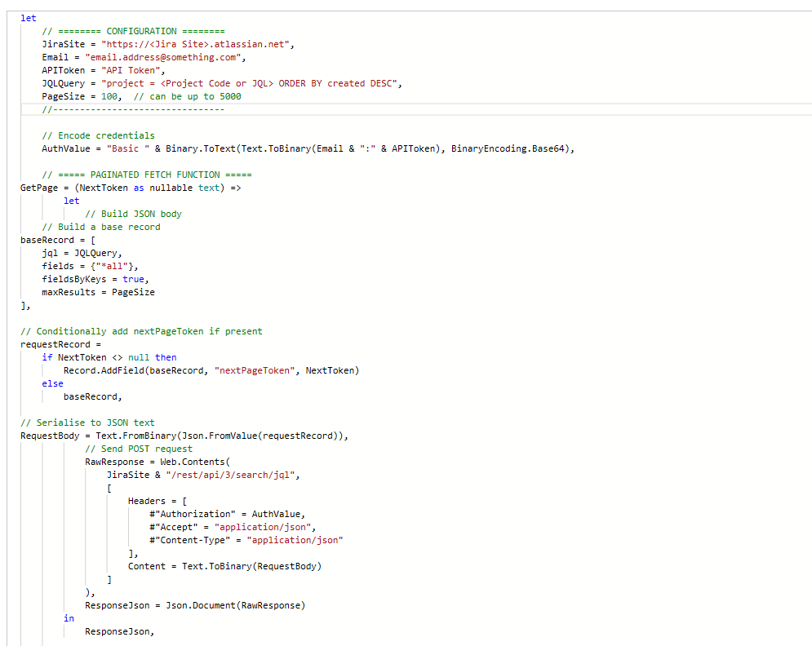Viewport: 812px width, 646px height.
Task: Click the GetPage function definition
Action: 38,188
